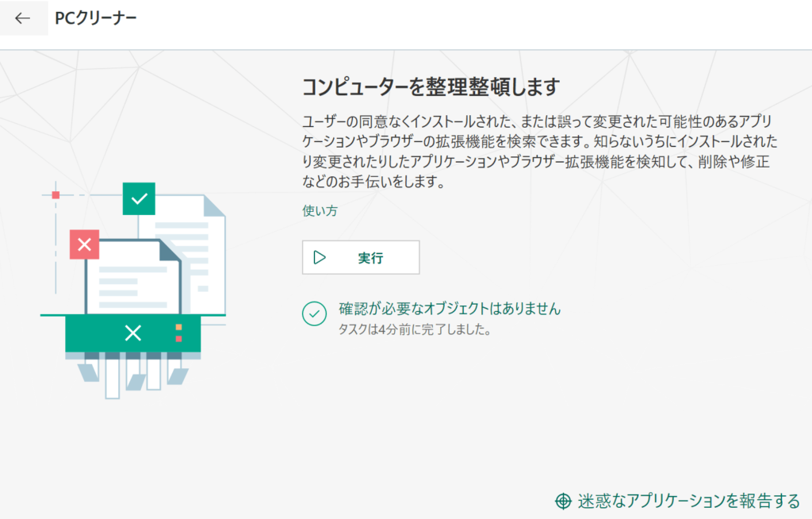This screenshot has width=812, height=519.
Task: Click the PCクリーナー title text
Action: coord(96,18)
